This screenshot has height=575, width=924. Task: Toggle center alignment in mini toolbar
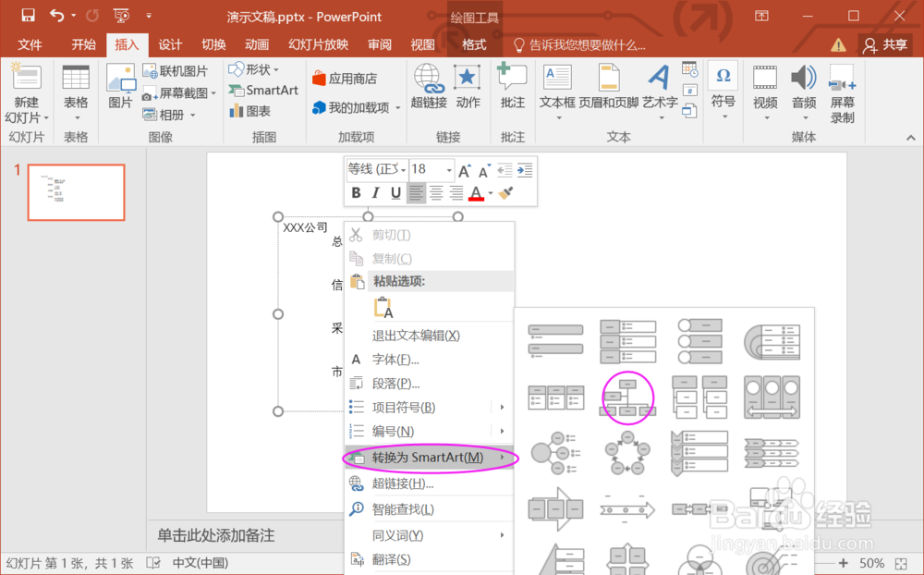pyautogui.click(x=436, y=193)
